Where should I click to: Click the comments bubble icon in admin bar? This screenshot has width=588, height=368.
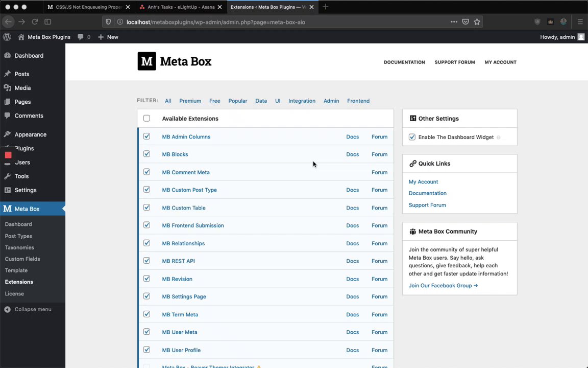tap(81, 37)
